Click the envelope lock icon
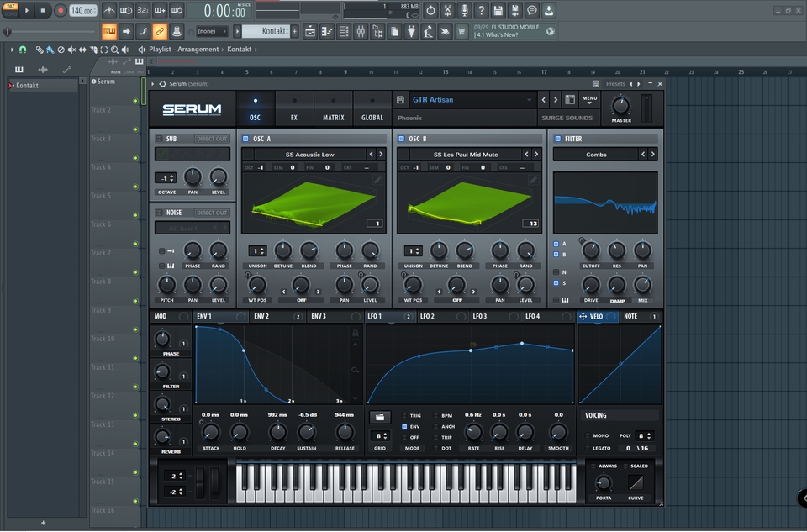The width and height of the screenshot is (807, 532). [355, 333]
